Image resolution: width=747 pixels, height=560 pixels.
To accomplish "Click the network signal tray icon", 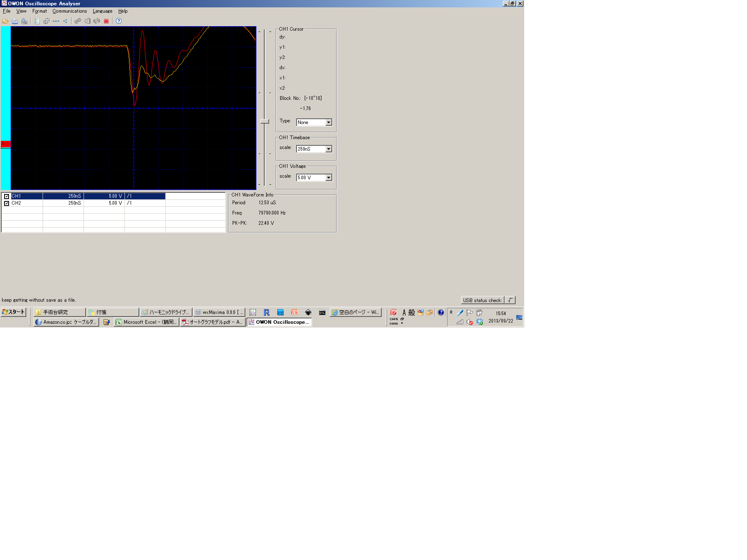I will pos(460,322).
